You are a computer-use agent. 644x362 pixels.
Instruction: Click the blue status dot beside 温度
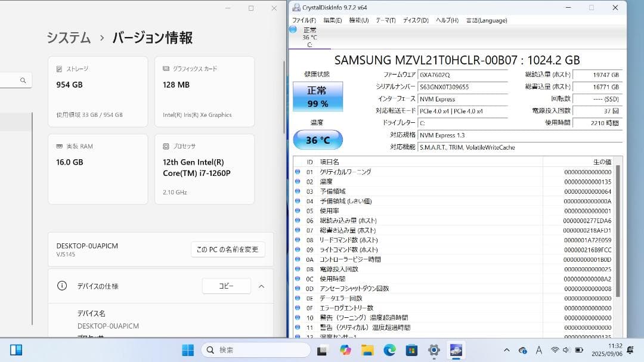click(298, 181)
